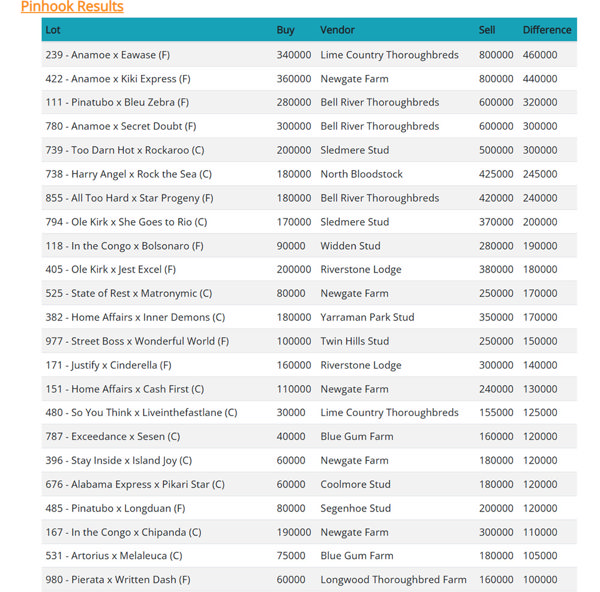Click the 370000 sell price for lot 794
The height and width of the screenshot is (592, 600).
pyautogui.click(x=496, y=222)
